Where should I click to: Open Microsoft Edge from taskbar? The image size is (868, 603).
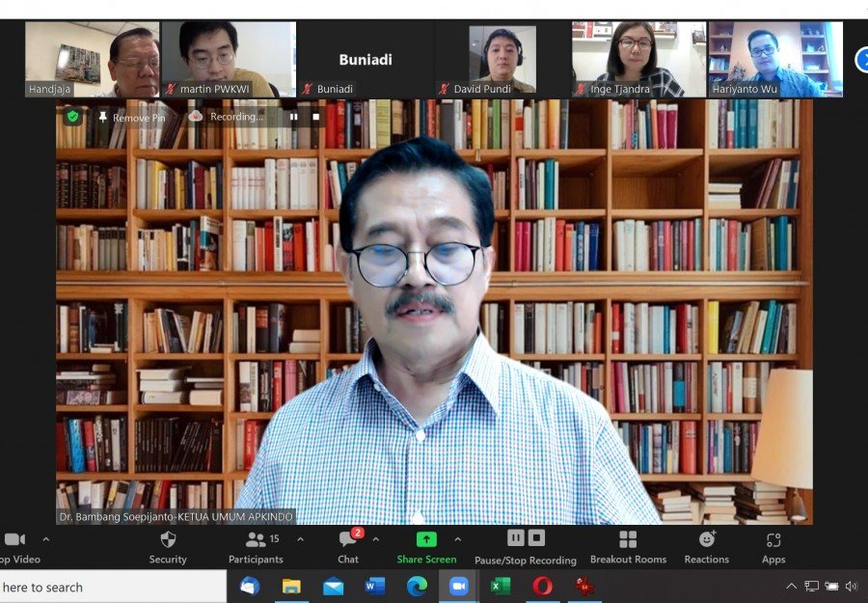pyautogui.click(x=417, y=586)
